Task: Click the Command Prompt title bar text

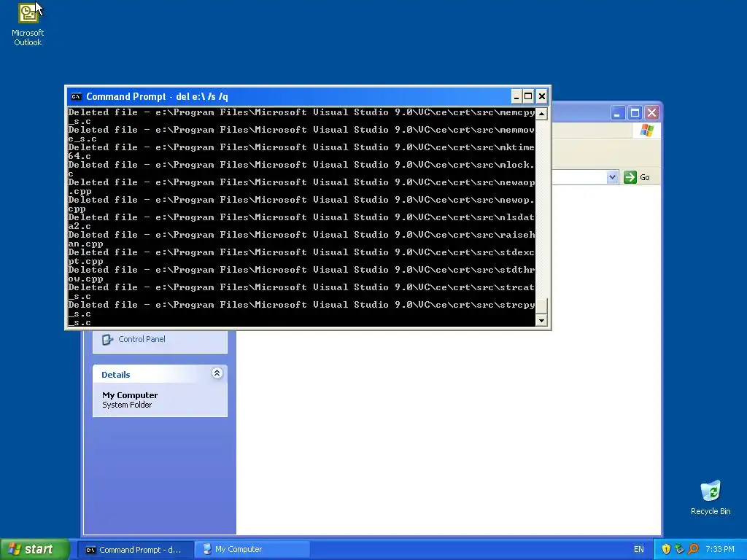Action: coord(158,97)
